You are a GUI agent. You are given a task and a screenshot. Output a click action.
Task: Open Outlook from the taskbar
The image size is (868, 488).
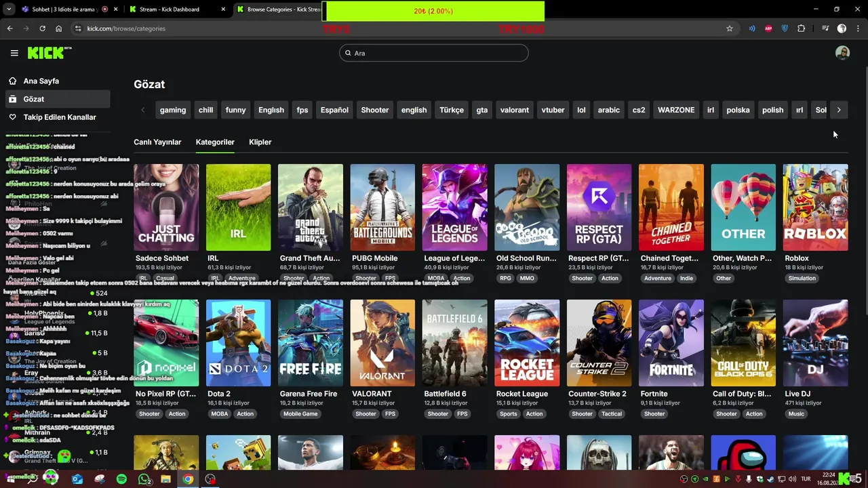click(77, 479)
